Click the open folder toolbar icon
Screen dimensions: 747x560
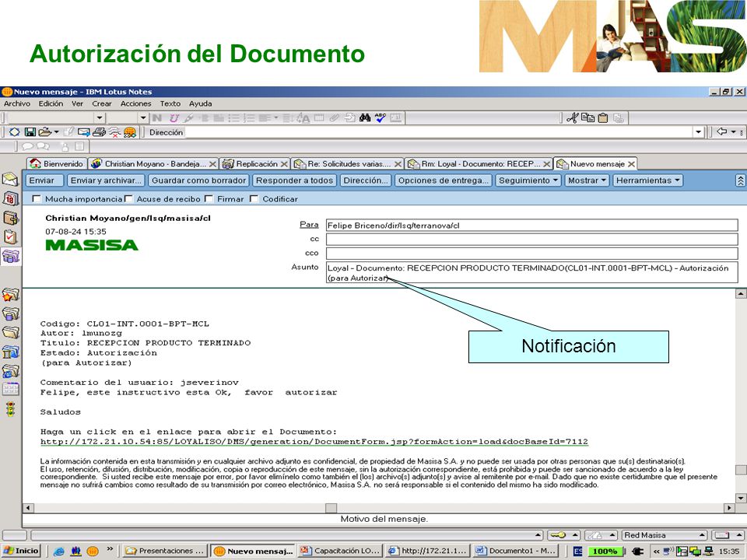coord(45,132)
